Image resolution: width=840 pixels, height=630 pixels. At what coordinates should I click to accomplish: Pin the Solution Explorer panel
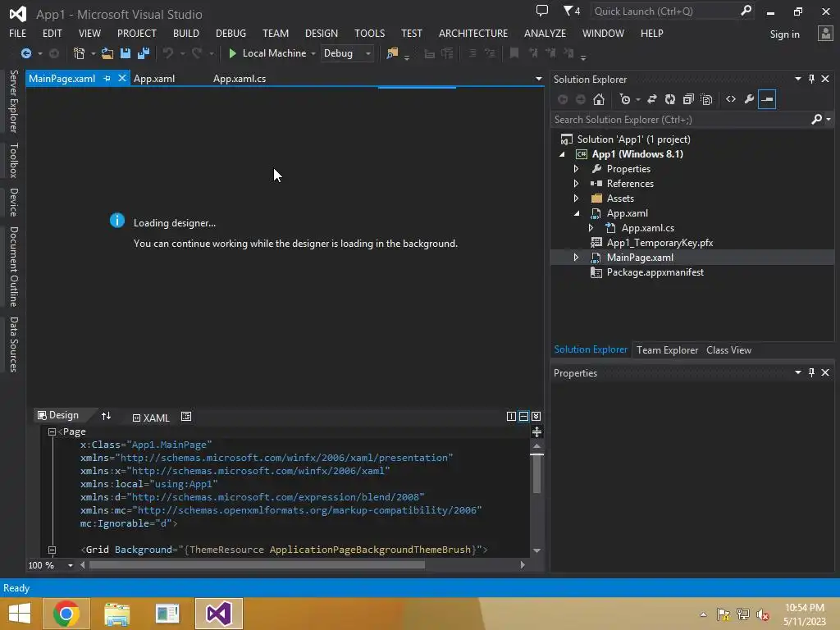[811, 79]
